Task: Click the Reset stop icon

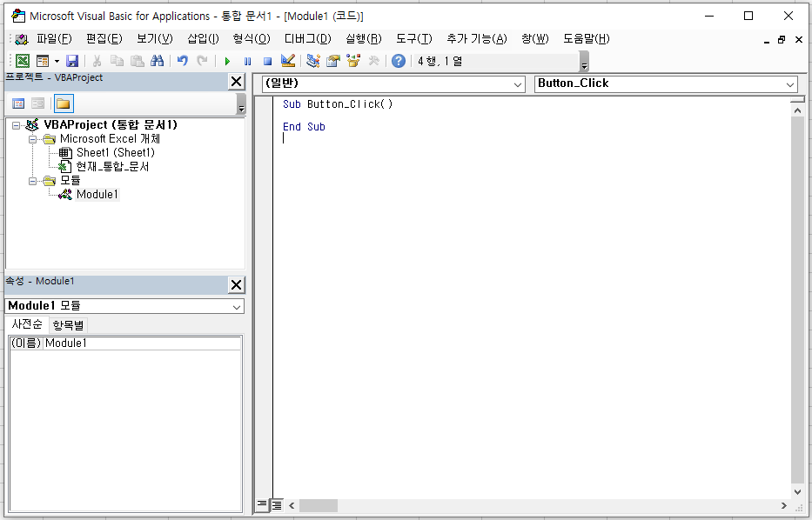Action: click(268, 61)
